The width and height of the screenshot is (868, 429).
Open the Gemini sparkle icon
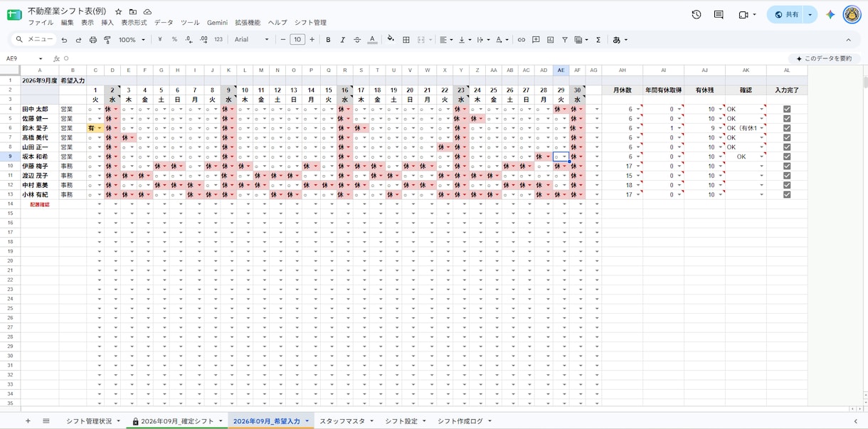click(x=830, y=14)
